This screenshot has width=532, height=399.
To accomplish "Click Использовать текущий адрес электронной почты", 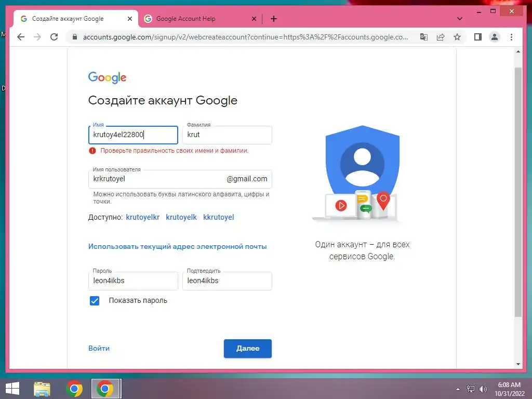I will coord(178,247).
